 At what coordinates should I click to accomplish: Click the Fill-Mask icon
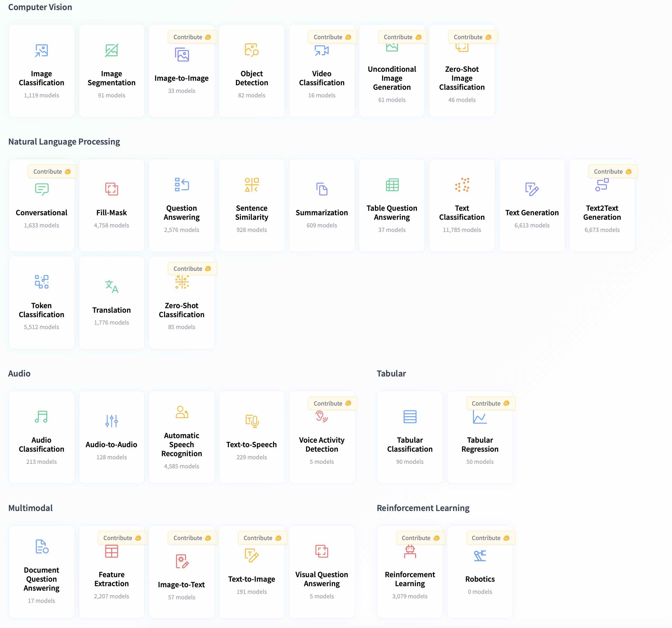pos(112,189)
